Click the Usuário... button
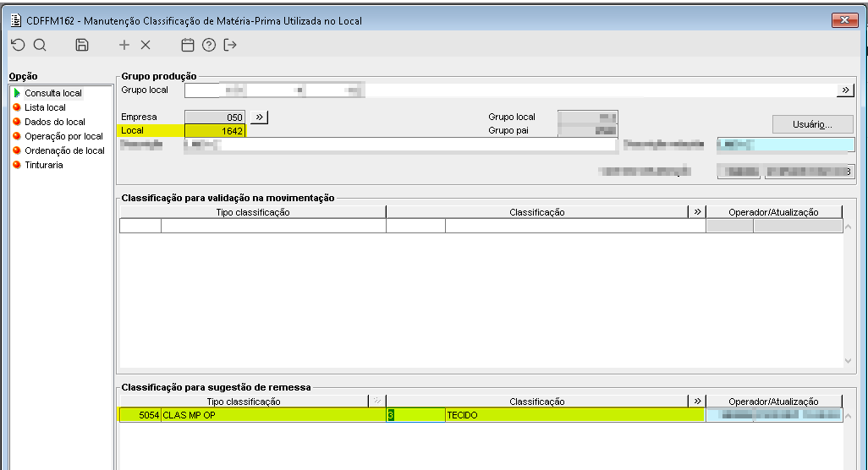The width and height of the screenshot is (868, 470). point(813,124)
